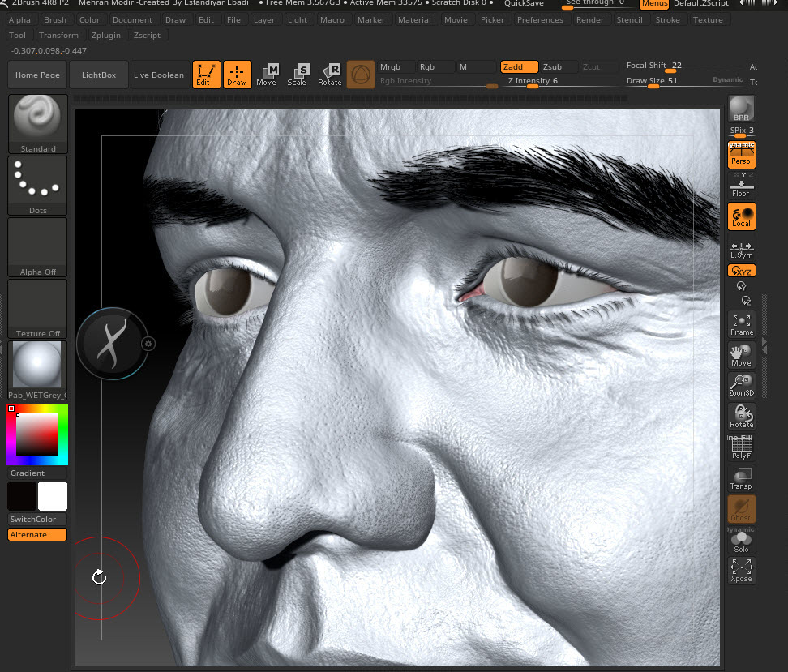Open the Stroke menu
788x672 pixels.
(x=667, y=20)
